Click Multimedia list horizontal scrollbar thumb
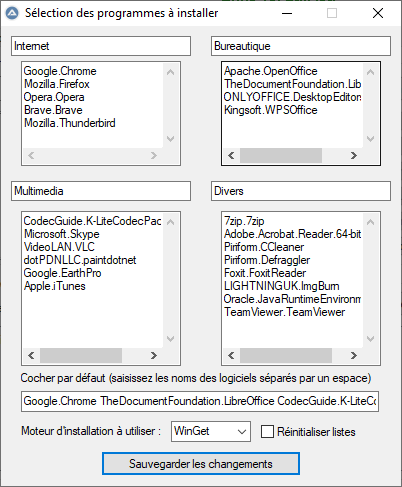Screen dimensions: 402x487 click(81, 356)
